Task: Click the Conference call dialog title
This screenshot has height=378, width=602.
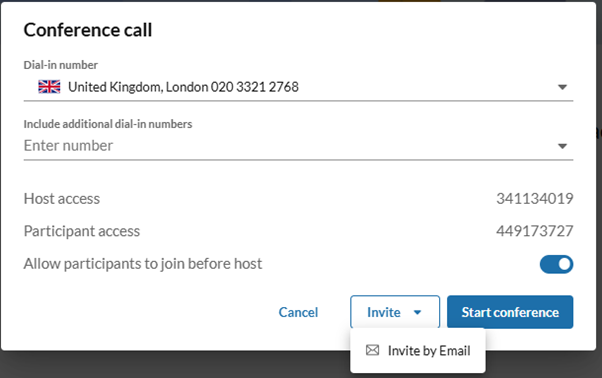Action: 88,30
